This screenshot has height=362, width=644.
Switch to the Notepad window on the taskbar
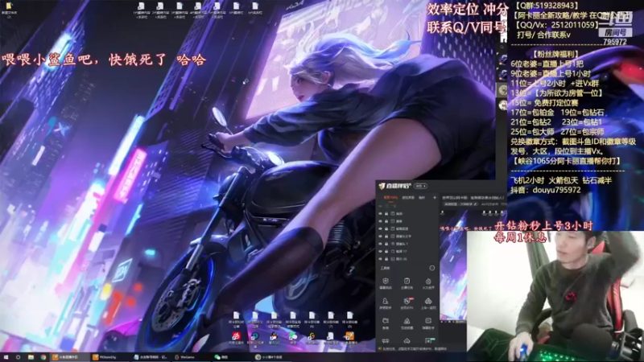pyautogui.click(x=151, y=357)
